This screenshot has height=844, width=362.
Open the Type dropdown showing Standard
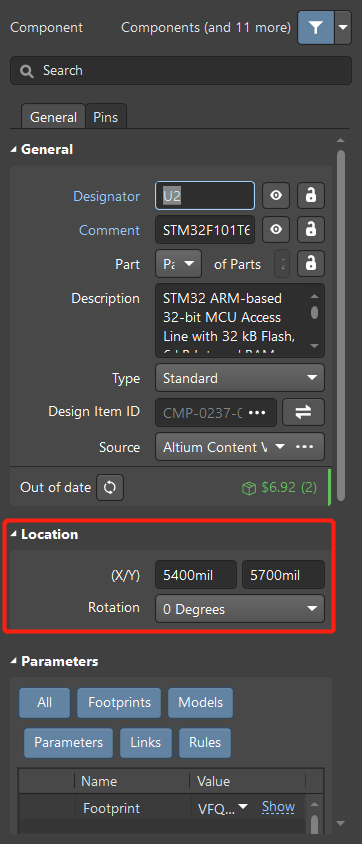(x=240, y=378)
